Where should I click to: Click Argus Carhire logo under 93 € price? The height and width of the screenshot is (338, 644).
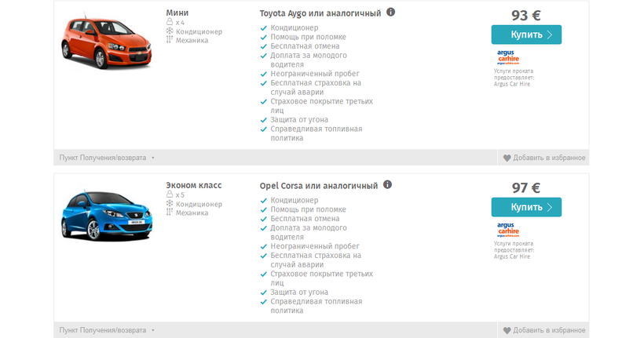click(x=508, y=57)
